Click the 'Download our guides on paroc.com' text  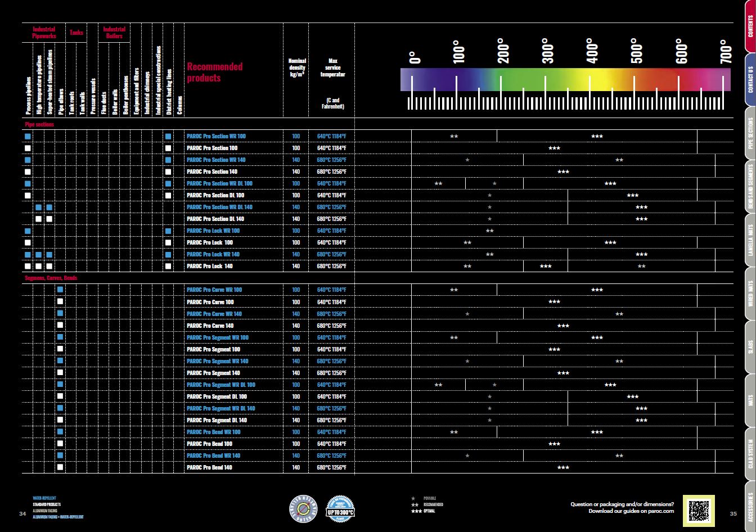631,511
